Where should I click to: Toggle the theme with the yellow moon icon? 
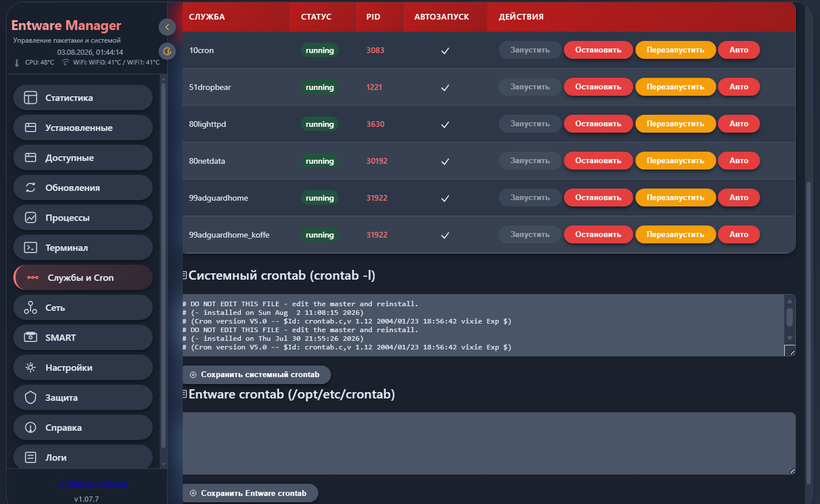point(167,51)
